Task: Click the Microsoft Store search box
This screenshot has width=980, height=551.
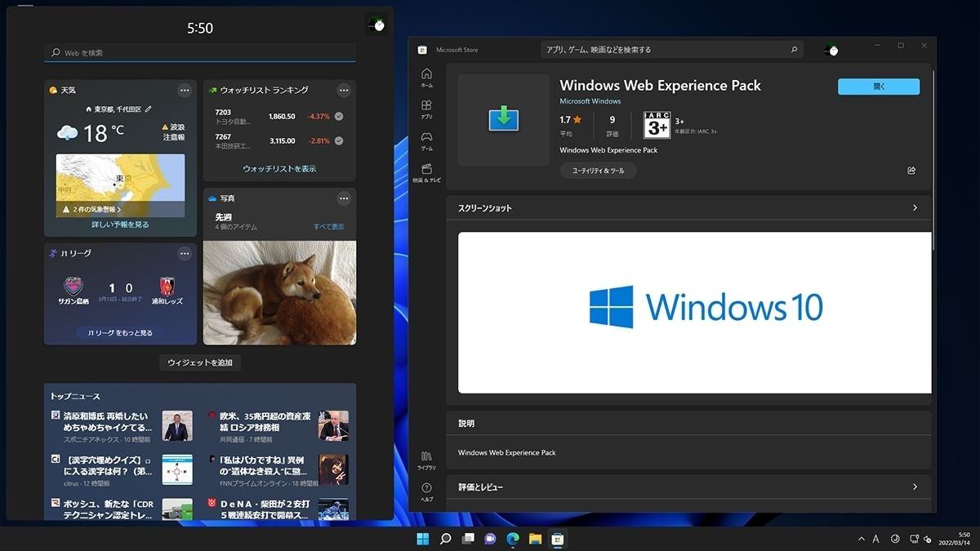Action: [x=672, y=50]
